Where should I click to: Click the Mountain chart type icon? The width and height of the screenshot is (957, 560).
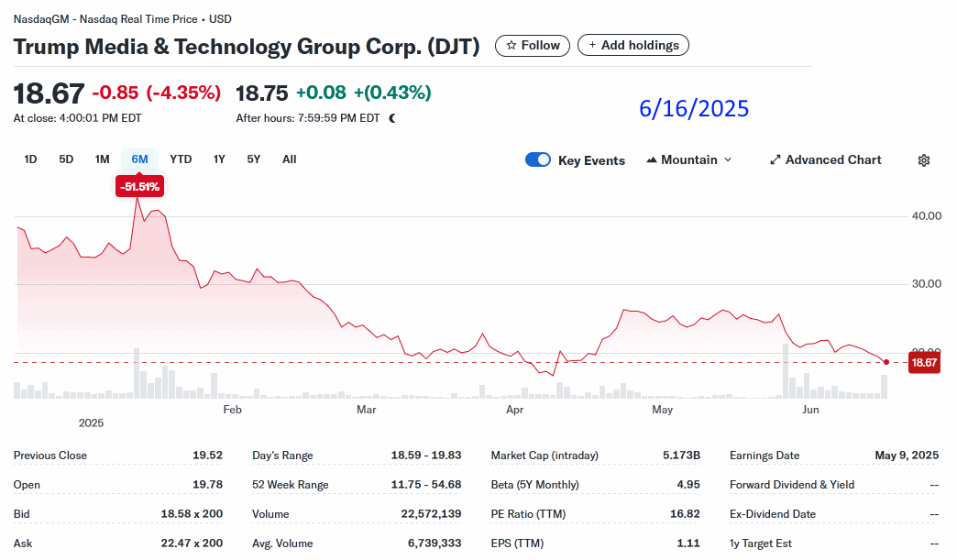pyautogui.click(x=651, y=159)
